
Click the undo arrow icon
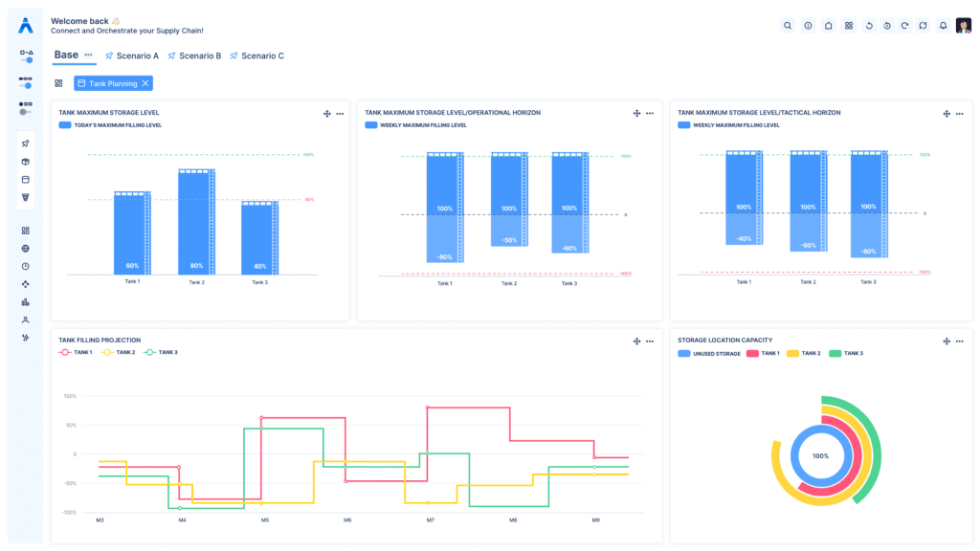[x=869, y=26]
